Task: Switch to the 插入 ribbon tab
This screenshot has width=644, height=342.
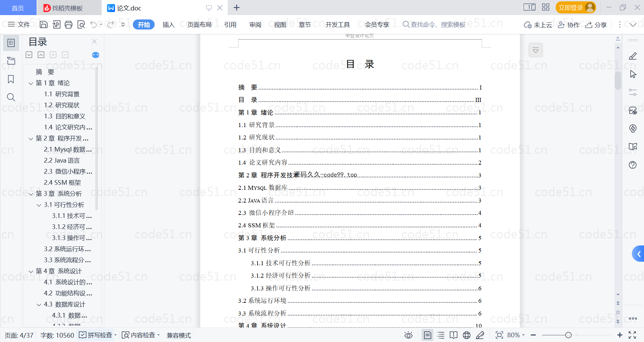Action: 168,24
